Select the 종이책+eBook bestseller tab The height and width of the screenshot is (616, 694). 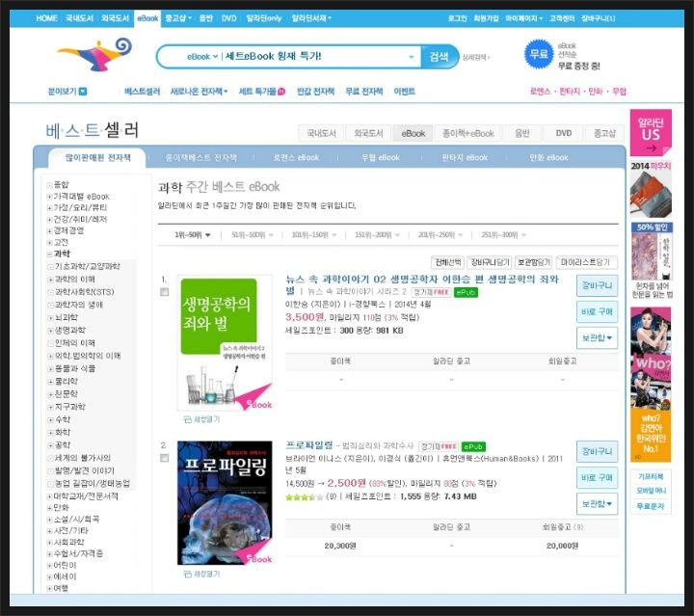pyautogui.click(x=467, y=133)
